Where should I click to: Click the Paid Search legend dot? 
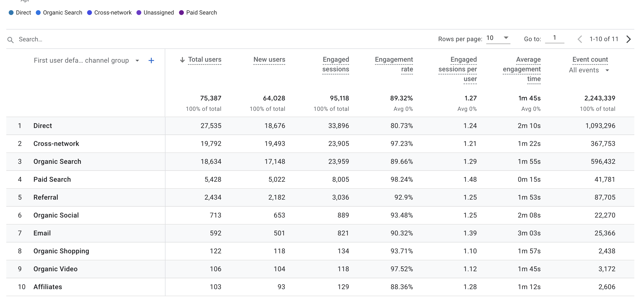[181, 13]
